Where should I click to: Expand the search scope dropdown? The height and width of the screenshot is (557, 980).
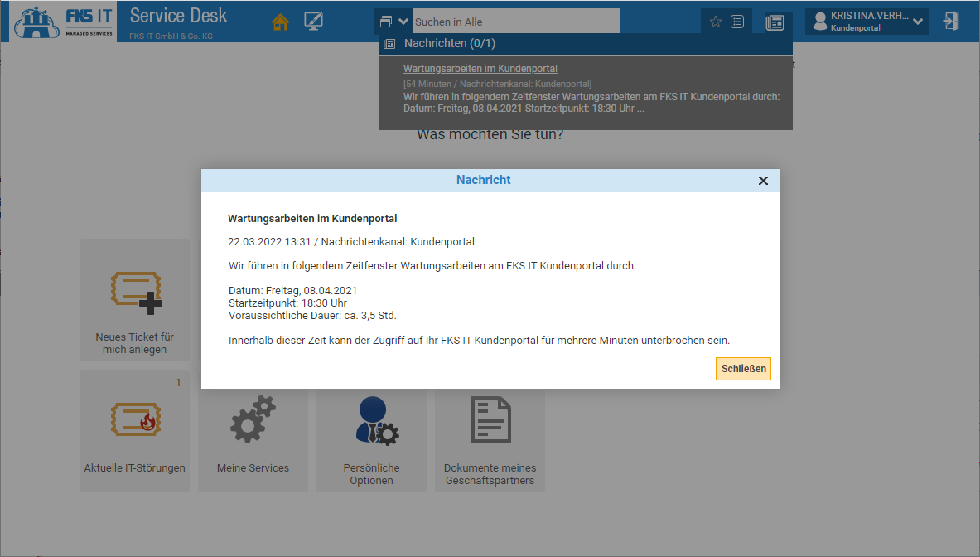coord(393,22)
